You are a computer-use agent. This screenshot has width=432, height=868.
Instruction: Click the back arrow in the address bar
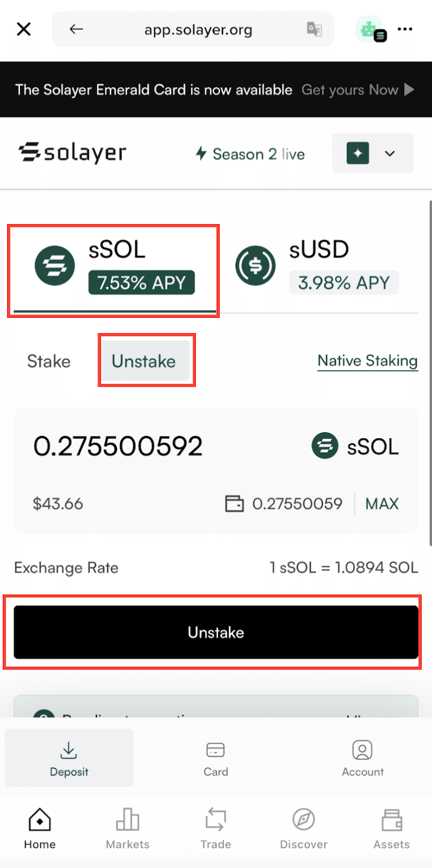click(x=76, y=29)
